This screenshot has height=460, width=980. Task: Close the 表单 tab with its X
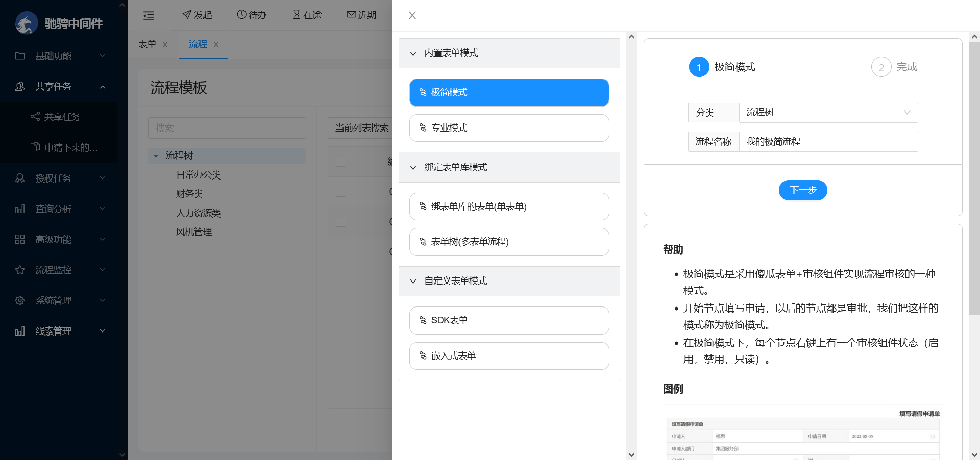(x=165, y=45)
